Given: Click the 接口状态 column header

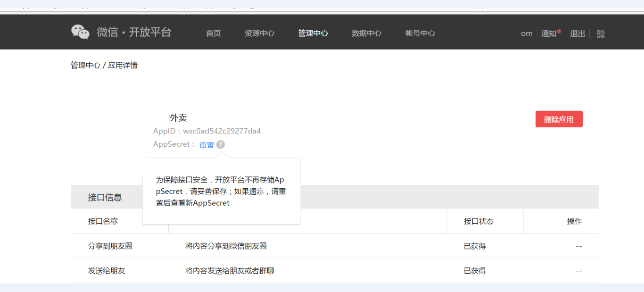Looking at the screenshot, I should pyautogui.click(x=479, y=221).
